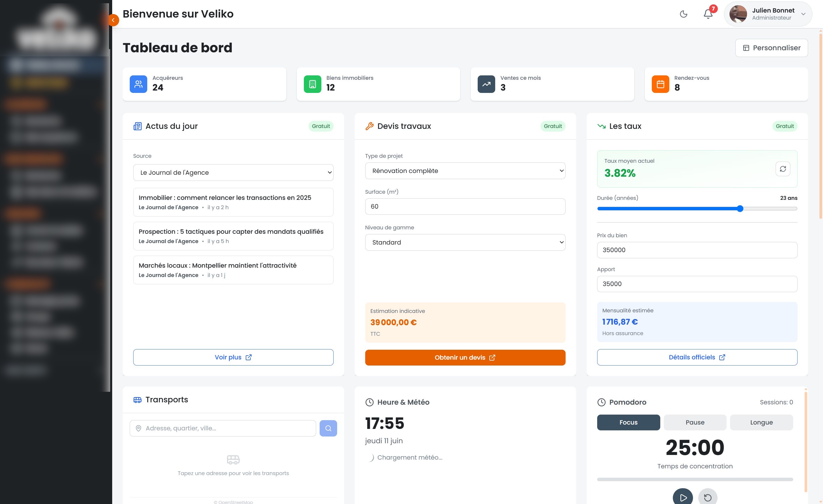The width and height of the screenshot is (823, 504).
Task: Click the Rendez-vous orange calendar icon
Action: (660, 84)
